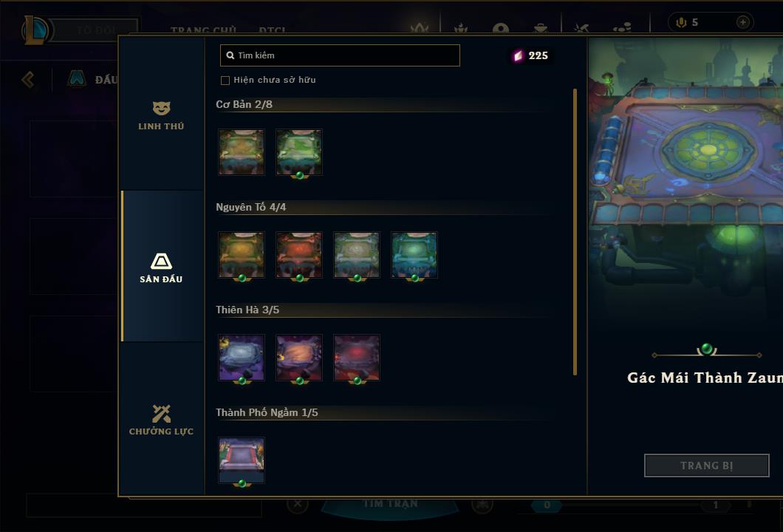The height and width of the screenshot is (532, 783).
Task: Click the League of Legends logo icon
Action: 35,30
